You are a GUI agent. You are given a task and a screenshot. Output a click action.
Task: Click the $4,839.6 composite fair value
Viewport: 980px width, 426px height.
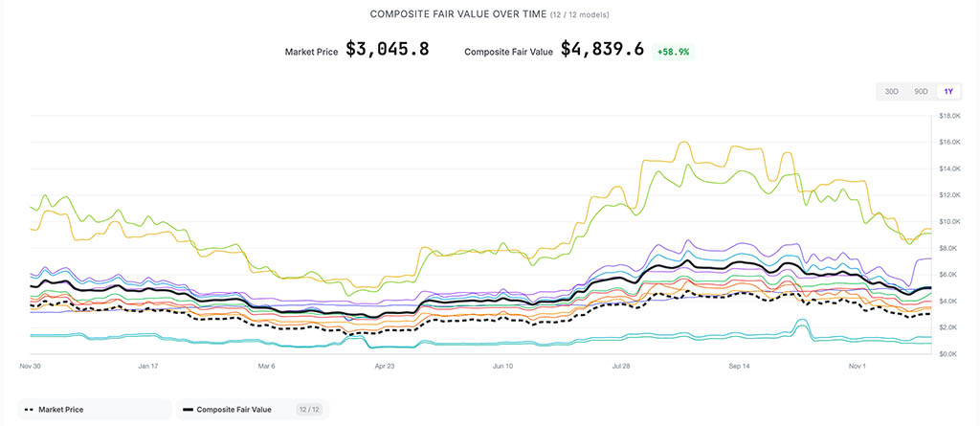point(602,49)
